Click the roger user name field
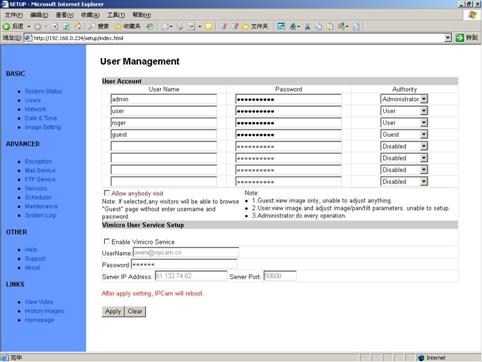Viewport: 482px width, 362px height. click(x=164, y=123)
